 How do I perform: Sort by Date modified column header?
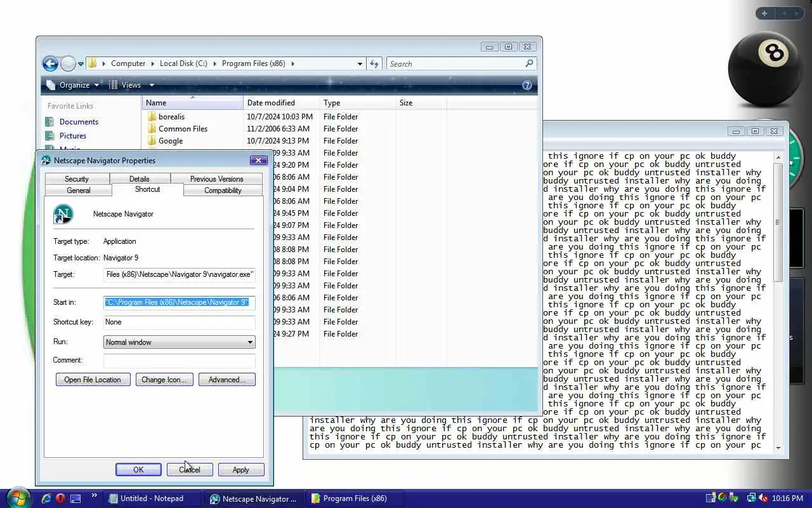tap(281, 103)
